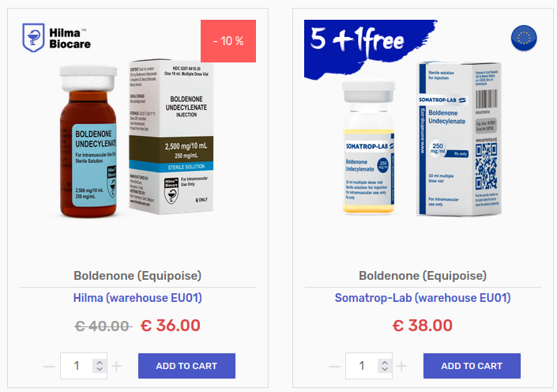Click the down spinner arrow in Hilma quantity
The width and height of the screenshot is (557, 392).
(x=100, y=369)
